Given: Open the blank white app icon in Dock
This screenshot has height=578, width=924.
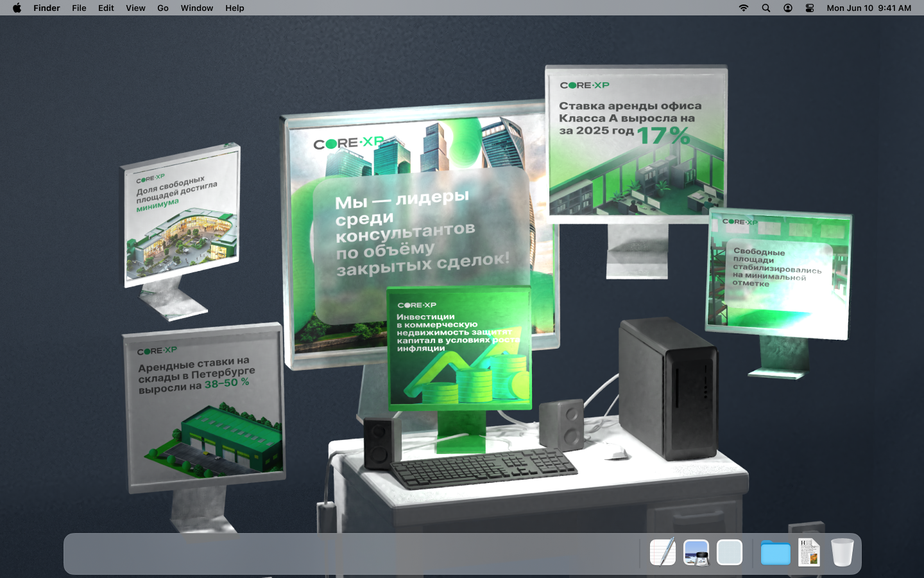Looking at the screenshot, I should click(730, 552).
